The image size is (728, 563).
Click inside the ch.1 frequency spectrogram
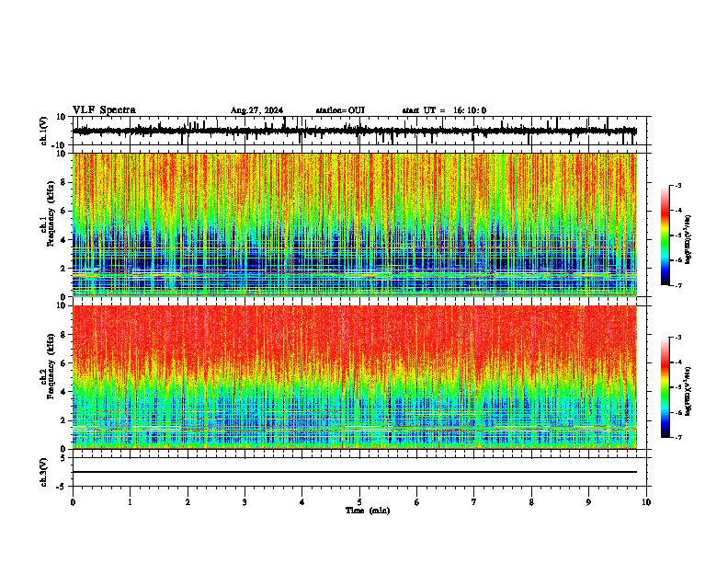click(x=355, y=224)
